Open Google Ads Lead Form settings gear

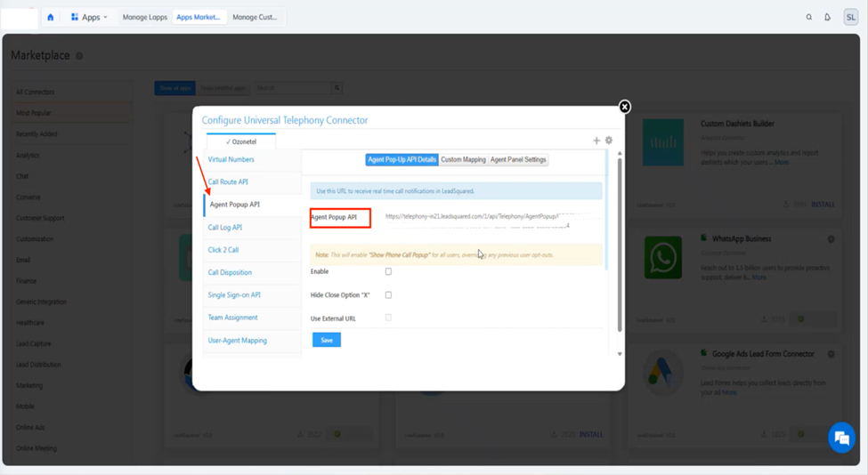point(831,354)
